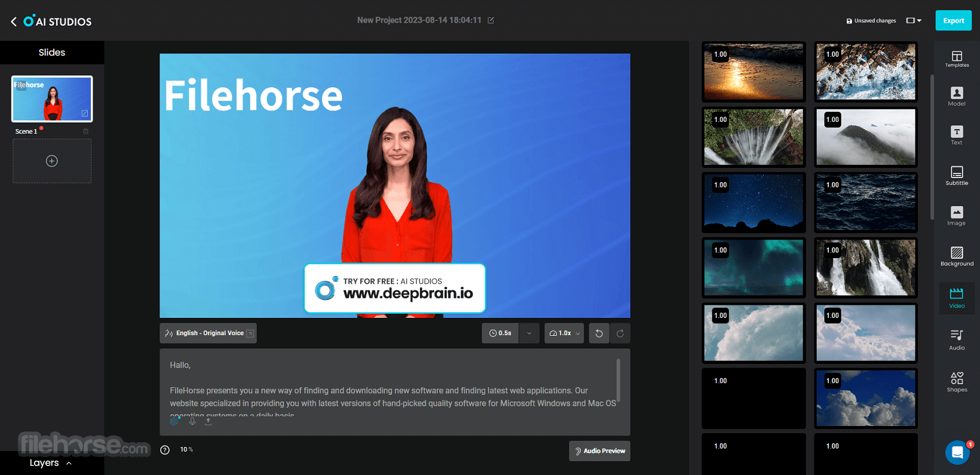Edit the project name with the pencil icon

click(491, 20)
